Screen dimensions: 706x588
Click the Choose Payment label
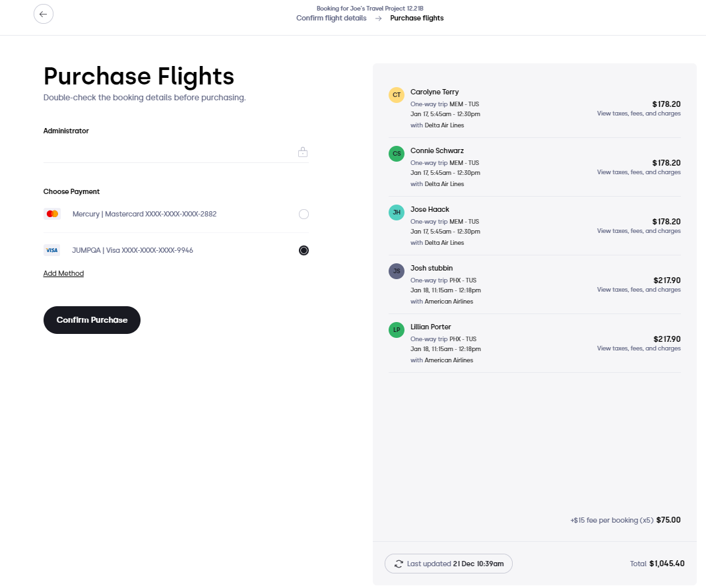click(x=71, y=191)
